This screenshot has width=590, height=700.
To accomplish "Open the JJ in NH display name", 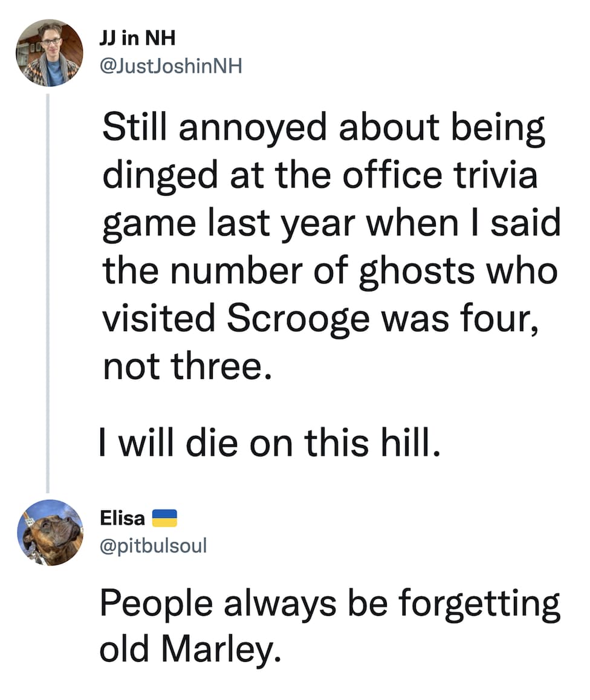I will 136,39.
